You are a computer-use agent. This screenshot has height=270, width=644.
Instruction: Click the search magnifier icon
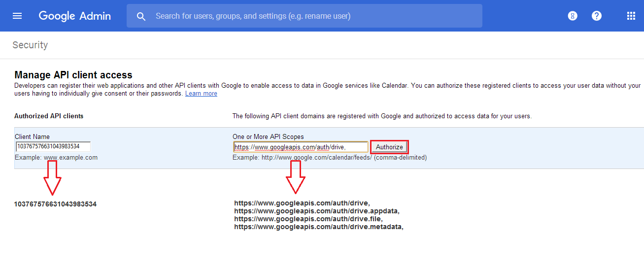point(141,16)
